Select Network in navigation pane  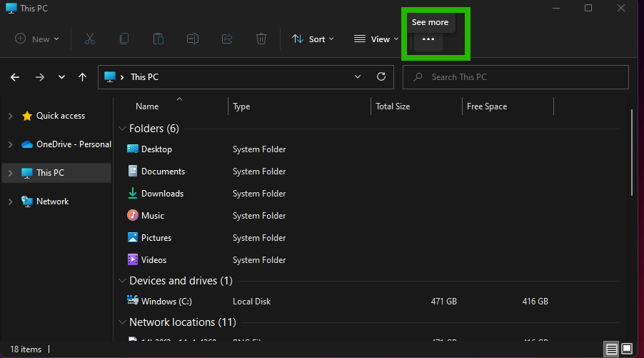pyautogui.click(x=53, y=202)
